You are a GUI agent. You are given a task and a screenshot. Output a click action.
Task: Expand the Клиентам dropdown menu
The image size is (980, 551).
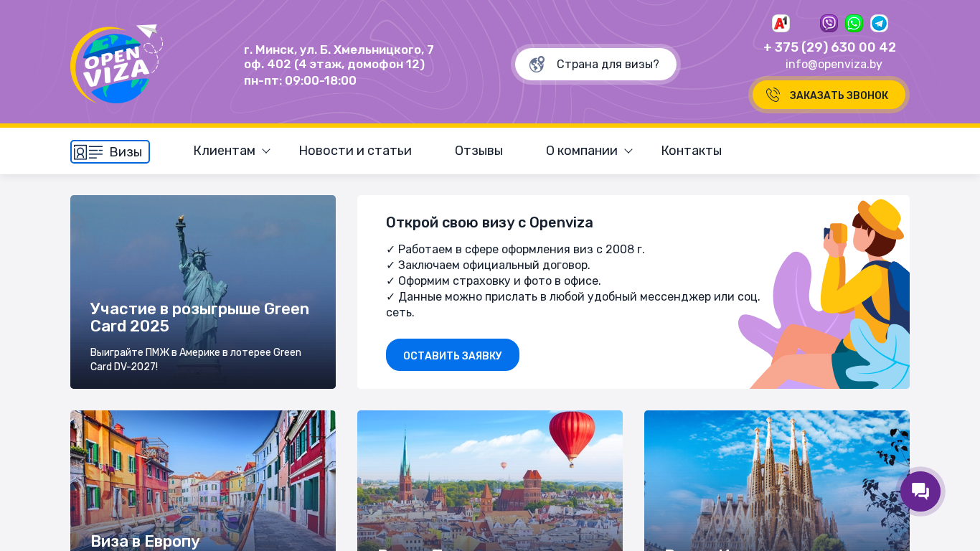(x=231, y=151)
